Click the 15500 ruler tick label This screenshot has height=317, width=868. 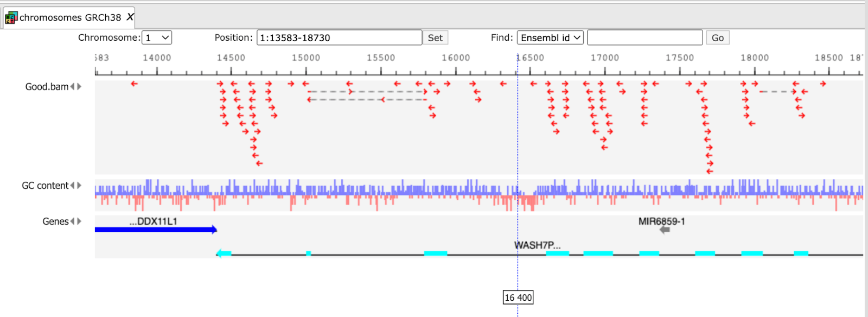pos(381,58)
